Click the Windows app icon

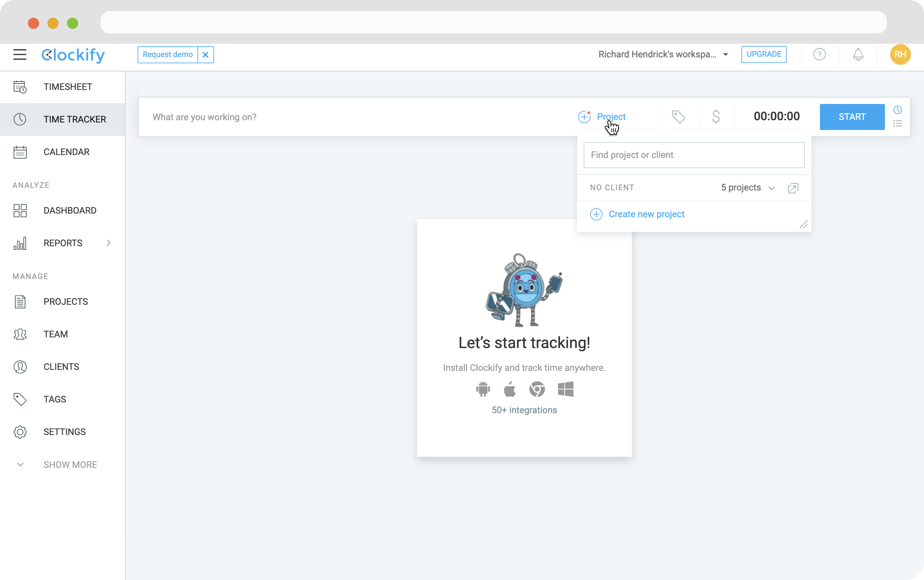point(566,389)
